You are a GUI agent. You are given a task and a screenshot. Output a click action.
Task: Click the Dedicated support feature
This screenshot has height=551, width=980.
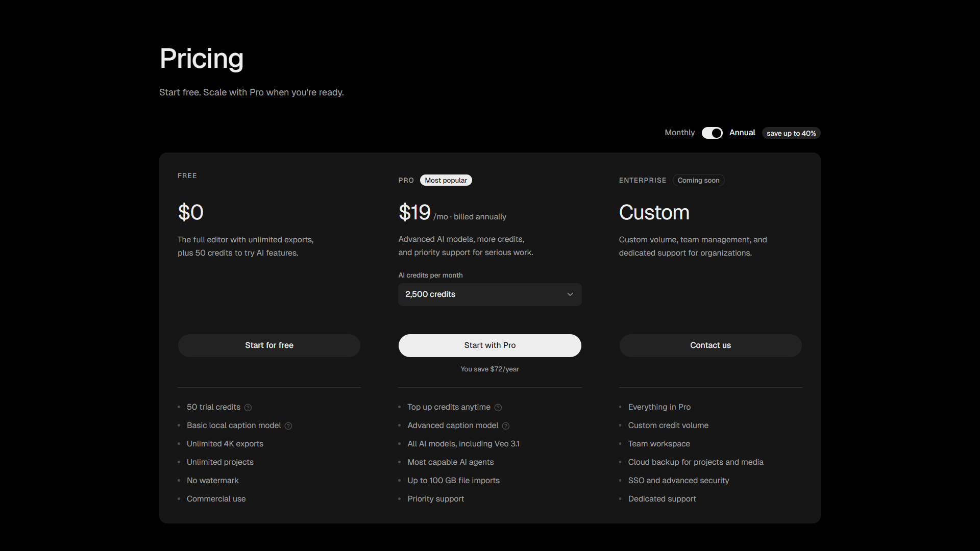pos(662,499)
